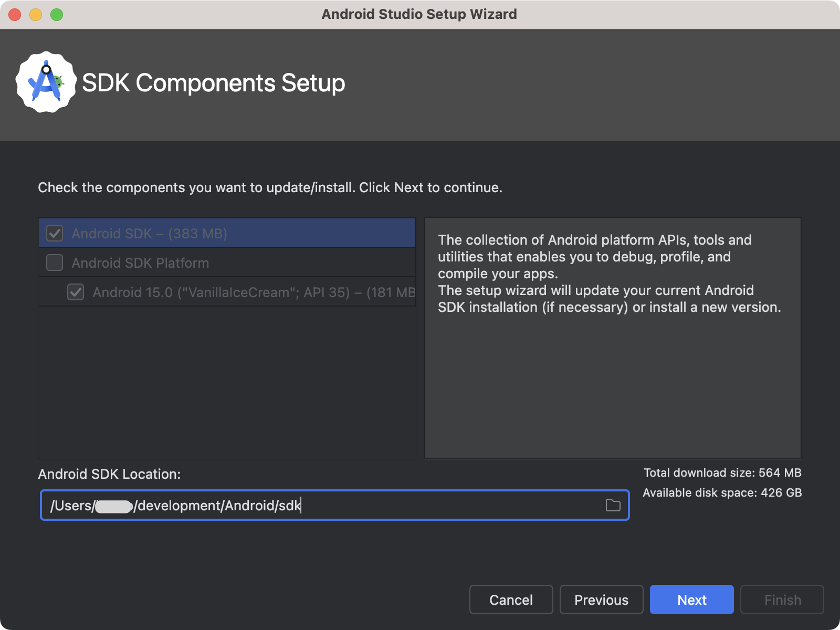840x630 pixels.
Task: Click the "Android Studio Setup Wizard" title bar
Action: 420,14
